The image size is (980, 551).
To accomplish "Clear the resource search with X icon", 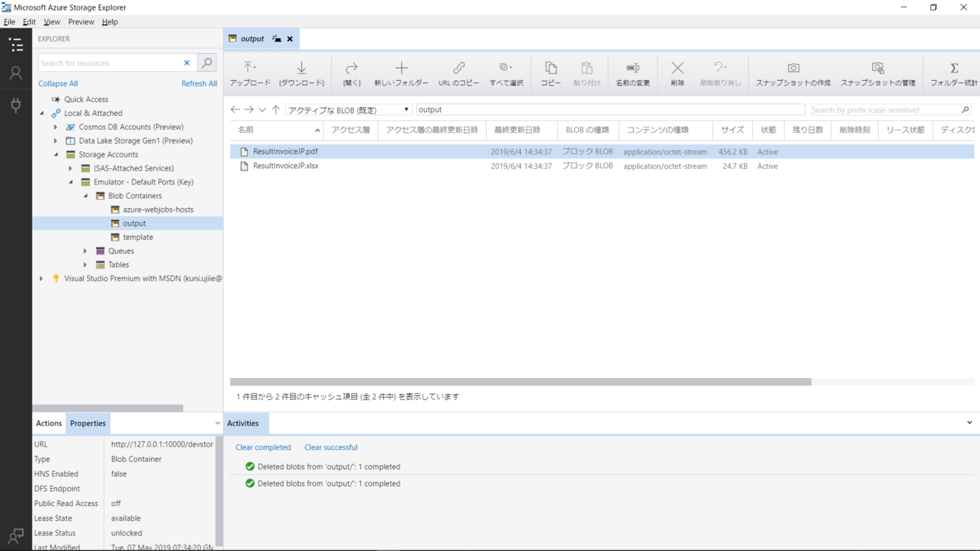I will pyautogui.click(x=186, y=63).
